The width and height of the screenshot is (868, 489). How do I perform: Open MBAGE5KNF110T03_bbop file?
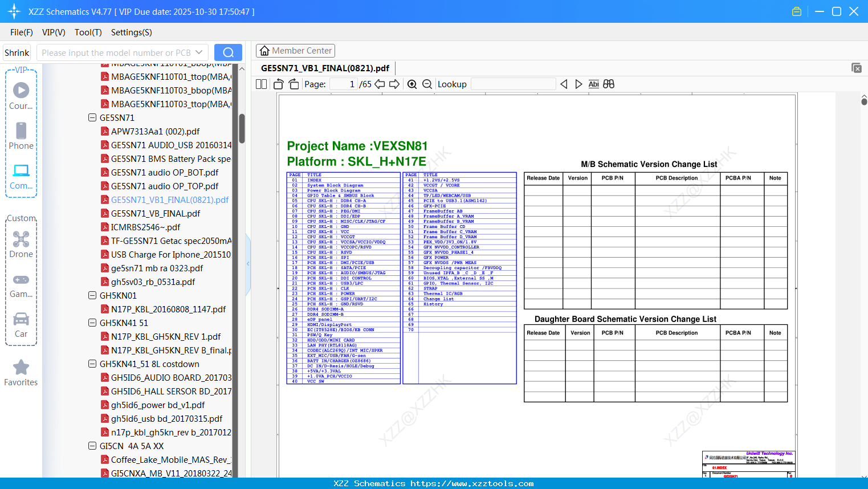click(166, 91)
